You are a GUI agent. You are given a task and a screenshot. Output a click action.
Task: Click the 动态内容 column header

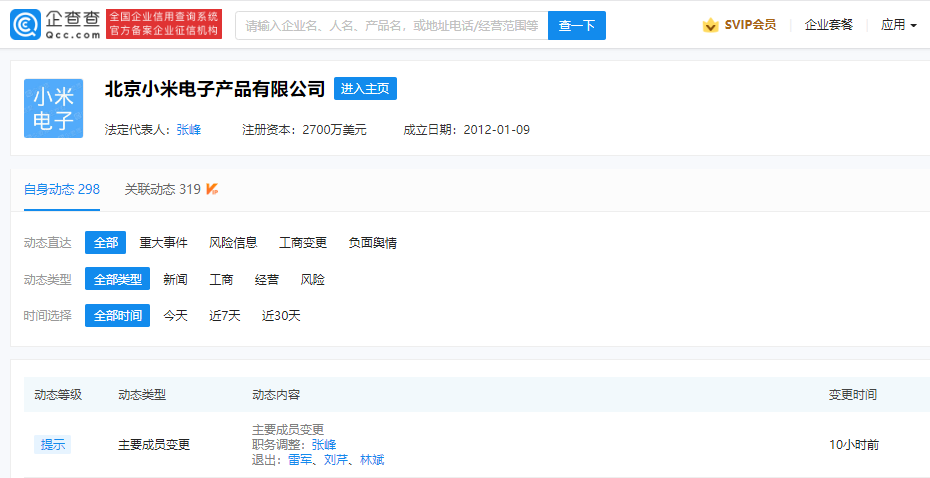(276, 394)
